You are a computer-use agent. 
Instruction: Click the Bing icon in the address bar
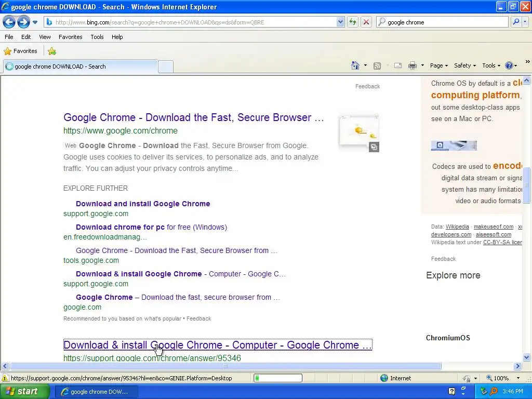coord(49,22)
